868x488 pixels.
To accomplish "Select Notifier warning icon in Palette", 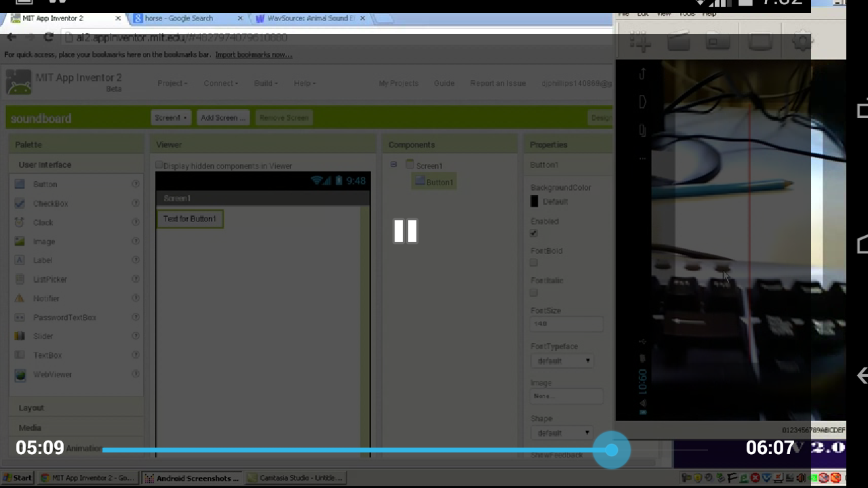I will click(x=20, y=298).
